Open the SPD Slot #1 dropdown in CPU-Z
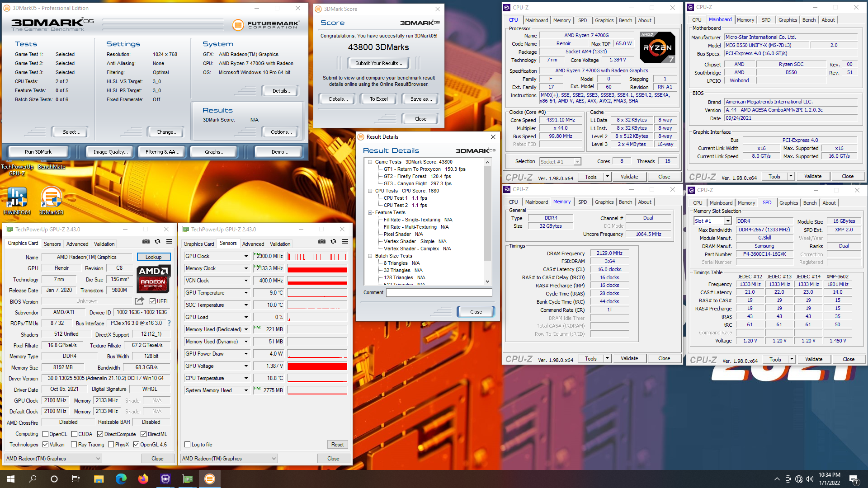 pos(728,221)
